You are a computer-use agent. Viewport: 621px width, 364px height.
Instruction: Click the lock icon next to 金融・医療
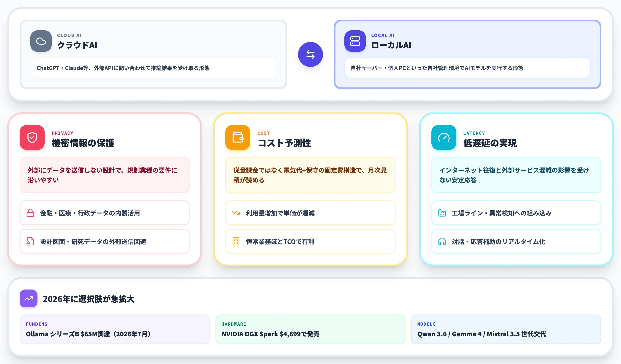[x=30, y=213]
